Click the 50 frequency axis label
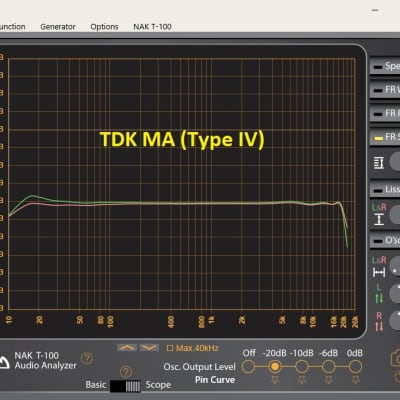The height and width of the screenshot is (400, 400). 80,320
